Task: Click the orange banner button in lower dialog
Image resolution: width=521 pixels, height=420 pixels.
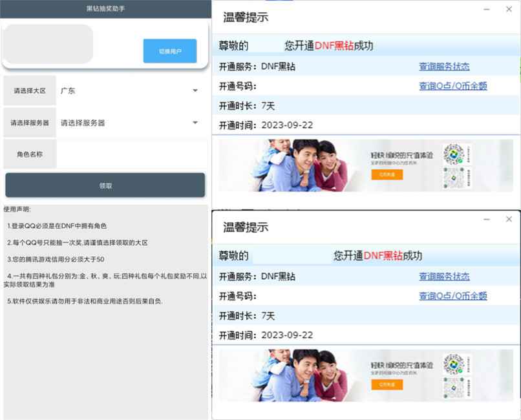Action: click(387, 384)
